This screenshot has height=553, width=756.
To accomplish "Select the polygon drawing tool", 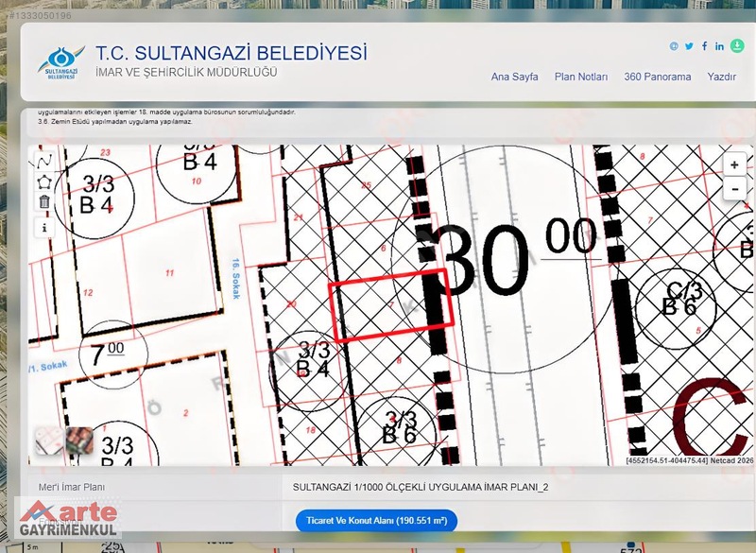I will (x=44, y=182).
